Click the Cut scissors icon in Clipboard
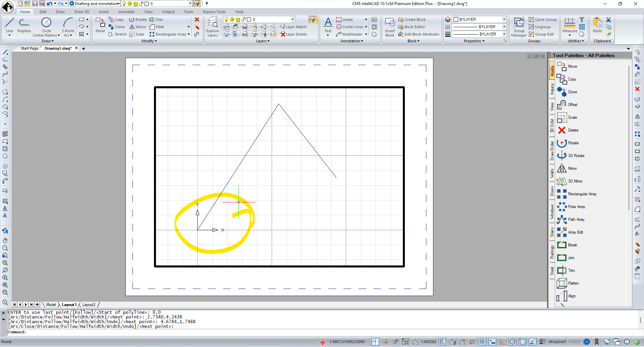This screenshot has height=347, width=644. click(x=608, y=19)
